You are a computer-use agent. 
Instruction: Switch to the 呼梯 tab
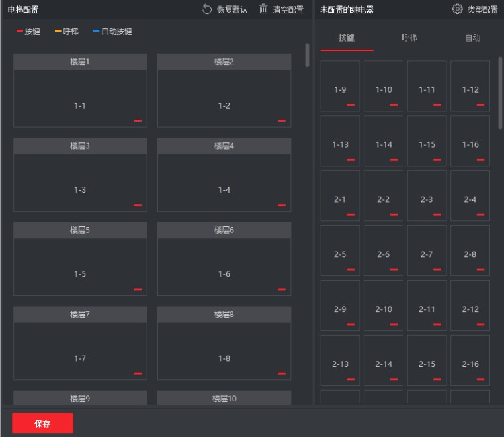(409, 38)
